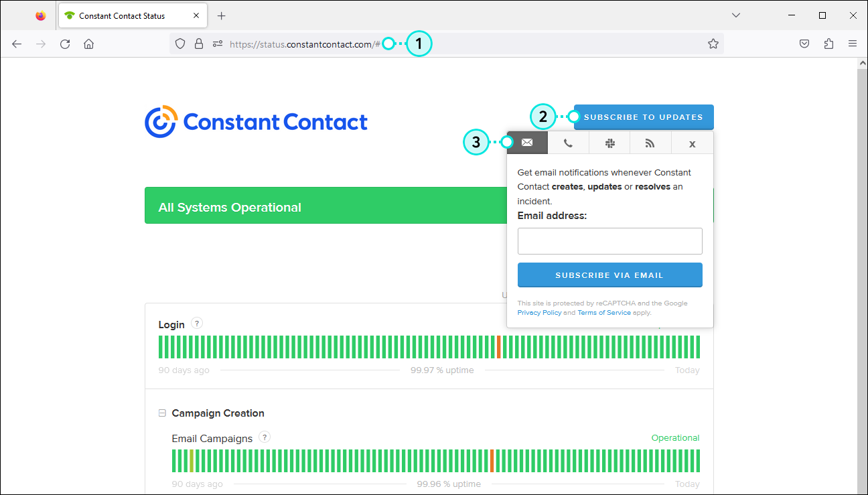The height and width of the screenshot is (495, 868).
Task: Open the Privacy Policy link
Action: 539,313
